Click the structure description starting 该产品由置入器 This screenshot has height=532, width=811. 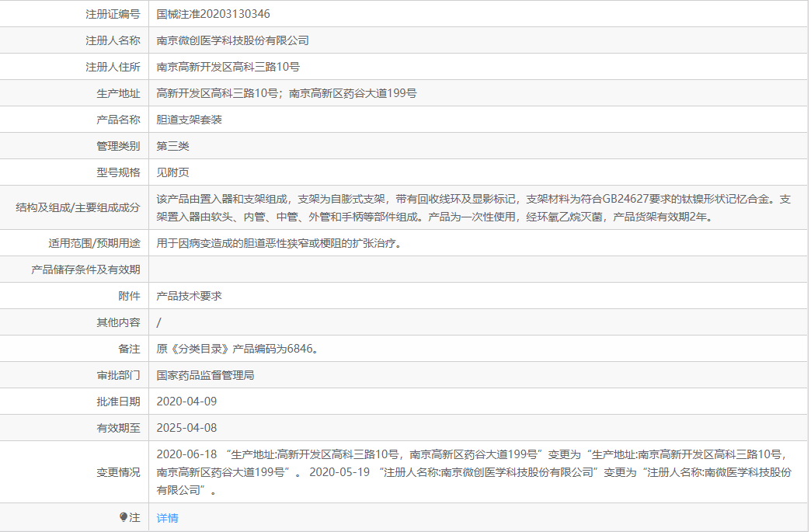pyautogui.click(x=473, y=208)
